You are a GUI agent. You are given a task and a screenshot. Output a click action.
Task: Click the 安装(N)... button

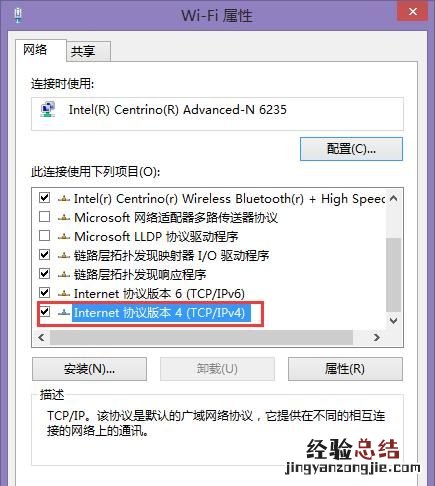coord(89,369)
